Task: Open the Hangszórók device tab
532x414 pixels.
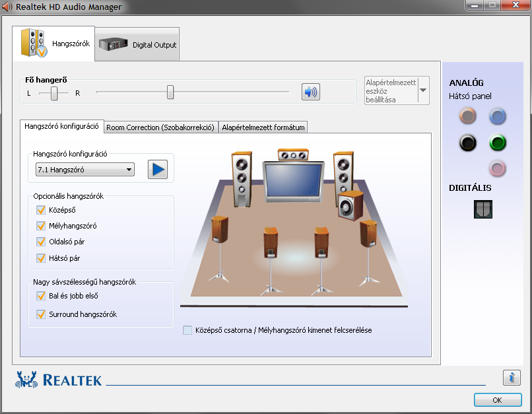Action: pos(53,44)
